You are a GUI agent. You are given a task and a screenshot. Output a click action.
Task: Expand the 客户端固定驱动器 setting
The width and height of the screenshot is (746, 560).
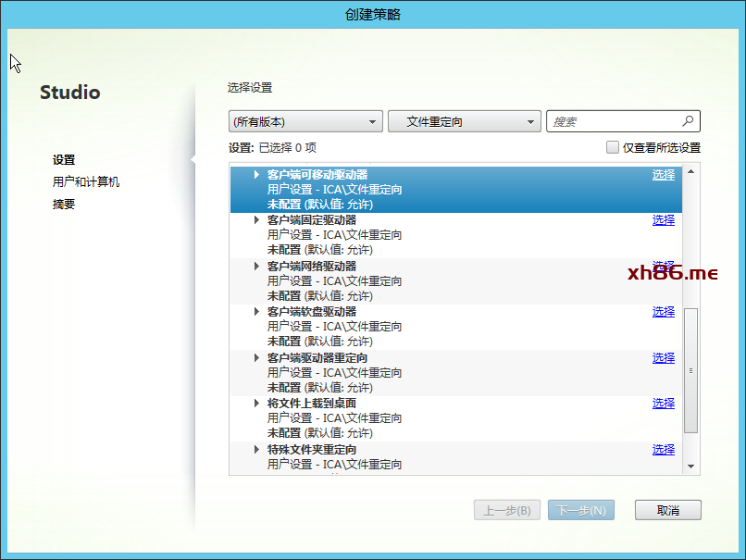click(257, 220)
